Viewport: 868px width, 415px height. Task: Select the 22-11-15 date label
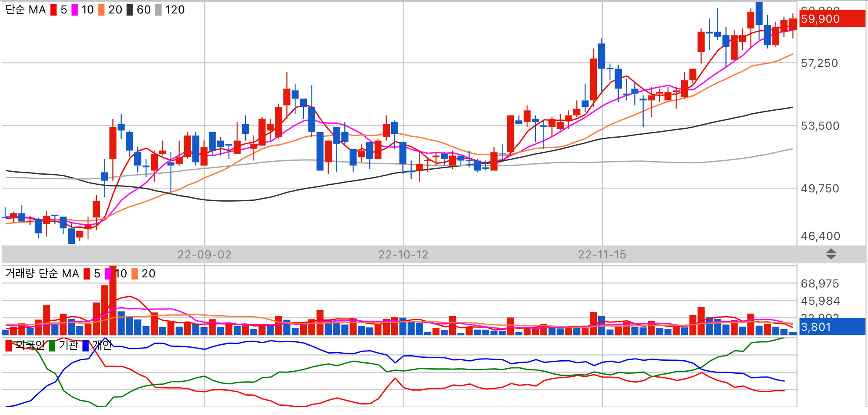(602, 255)
